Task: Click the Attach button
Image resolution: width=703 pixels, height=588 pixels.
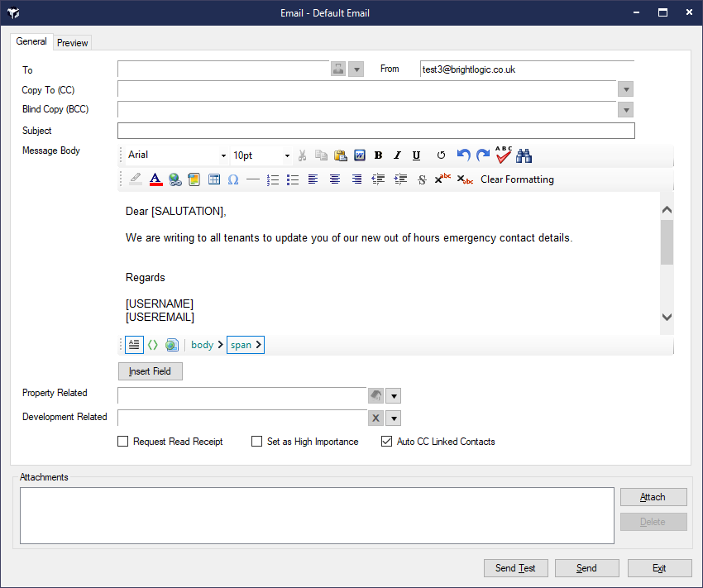Action: pos(653,497)
